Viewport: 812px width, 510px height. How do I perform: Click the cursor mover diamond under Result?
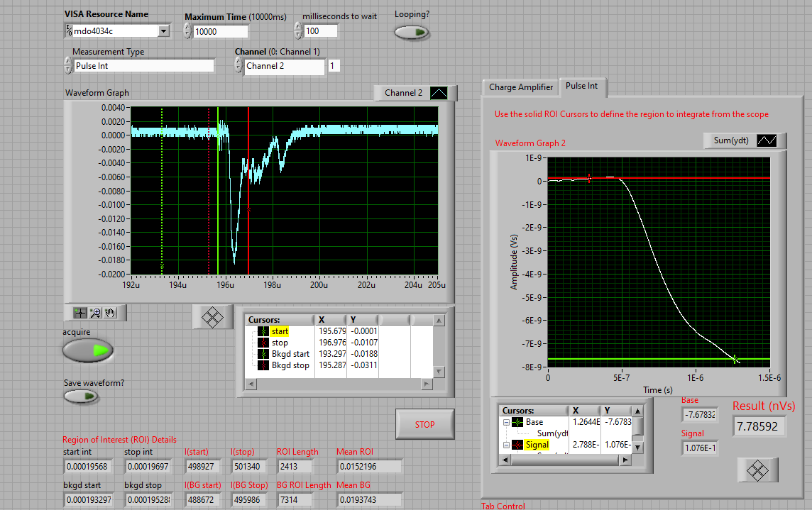(757, 470)
